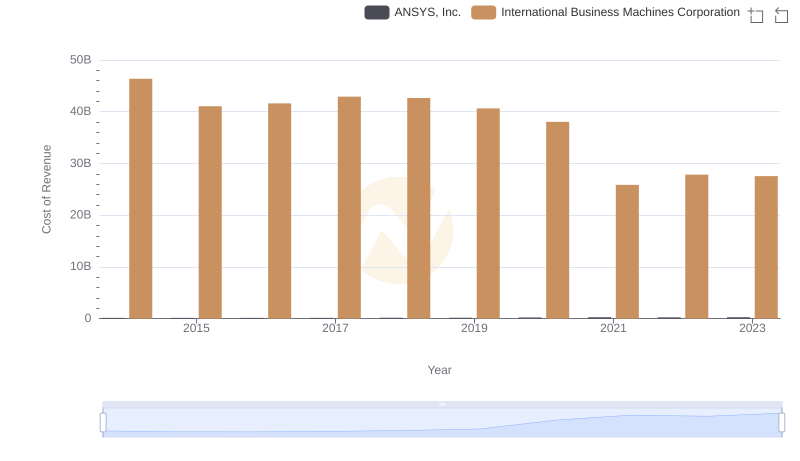Click the IBM bar for 2021
The image size is (800, 461).
[627, 251]
